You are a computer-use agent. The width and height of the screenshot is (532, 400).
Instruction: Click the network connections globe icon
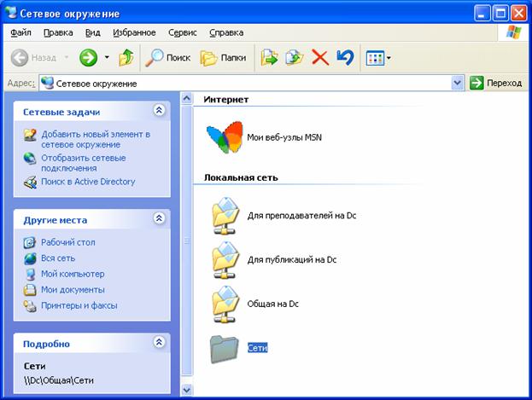(x=30, y=159)
